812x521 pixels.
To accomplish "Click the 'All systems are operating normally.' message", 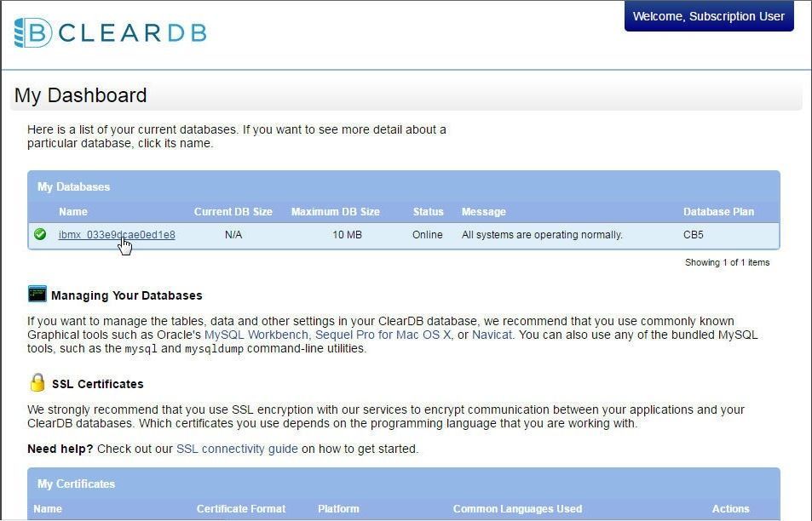I will (x=542, y=234).
